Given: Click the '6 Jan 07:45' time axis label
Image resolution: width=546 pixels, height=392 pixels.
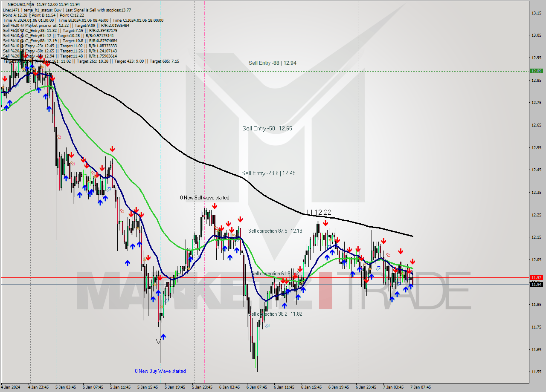Looking at the screenshot, I should coord(257,387).
